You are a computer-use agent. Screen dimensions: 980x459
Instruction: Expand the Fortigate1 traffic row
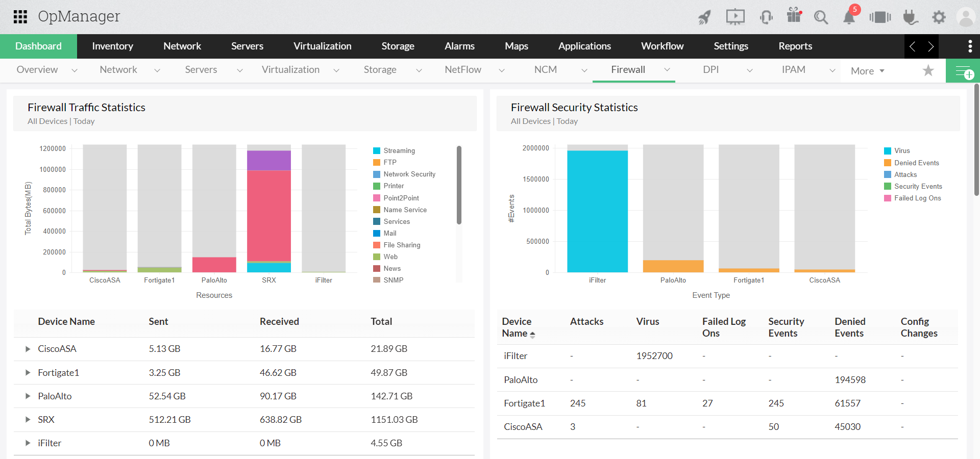[28, 373]
